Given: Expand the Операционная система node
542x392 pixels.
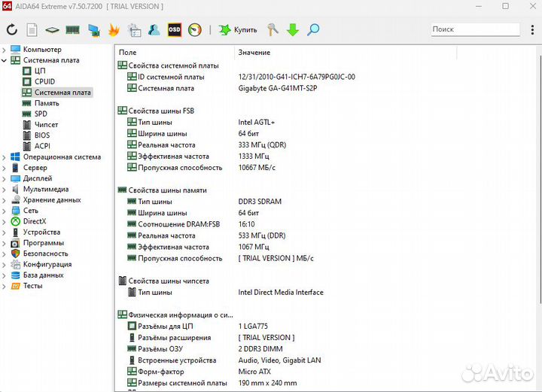Looking at the screenshot, I should pyautogui.click(x=4, y=157).
